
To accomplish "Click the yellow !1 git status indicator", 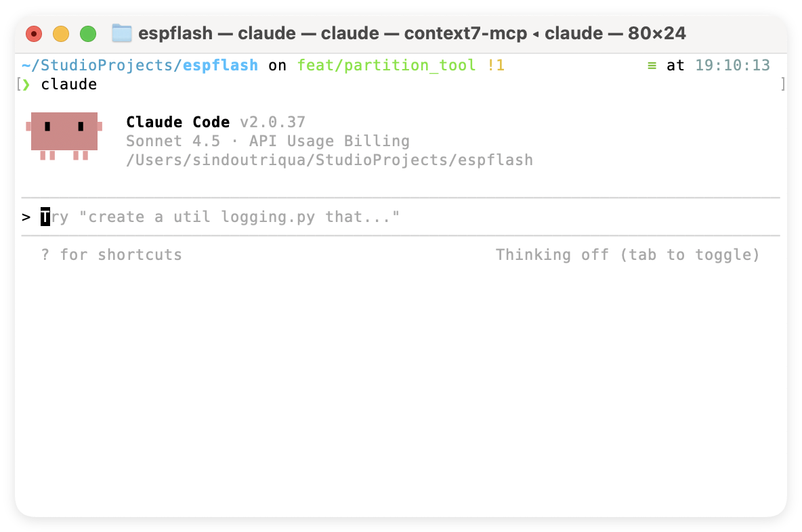I will coord(495,66).
